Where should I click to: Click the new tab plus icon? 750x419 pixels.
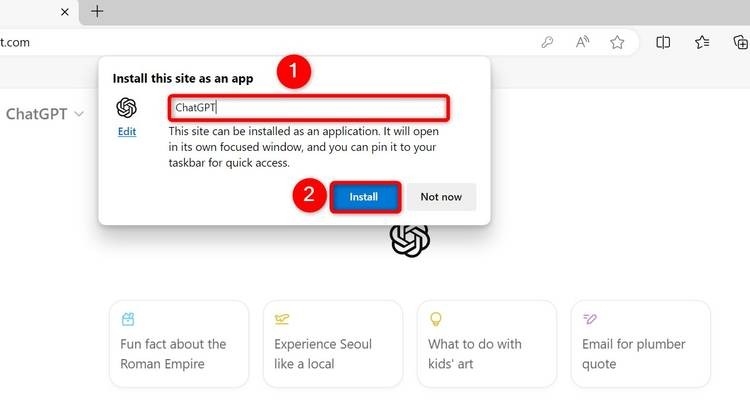point(97,11)
